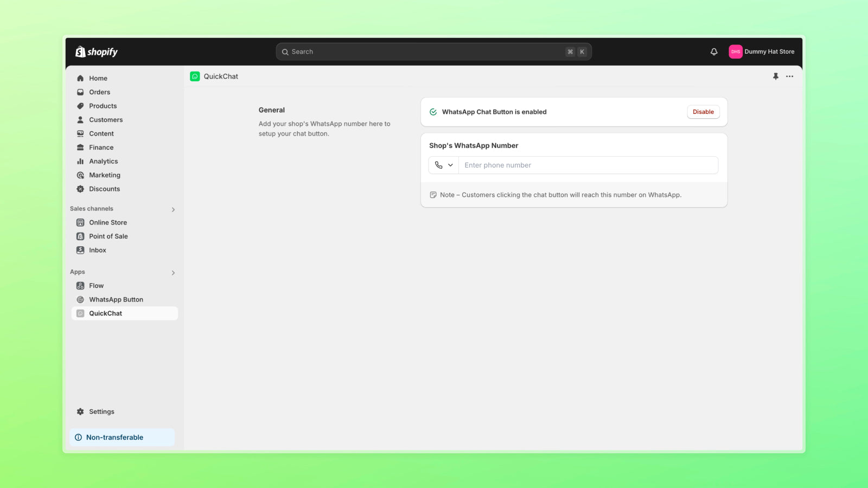Open the country code dropdown
This screenshot has width=868, height=488.
(x=443, y=165)
